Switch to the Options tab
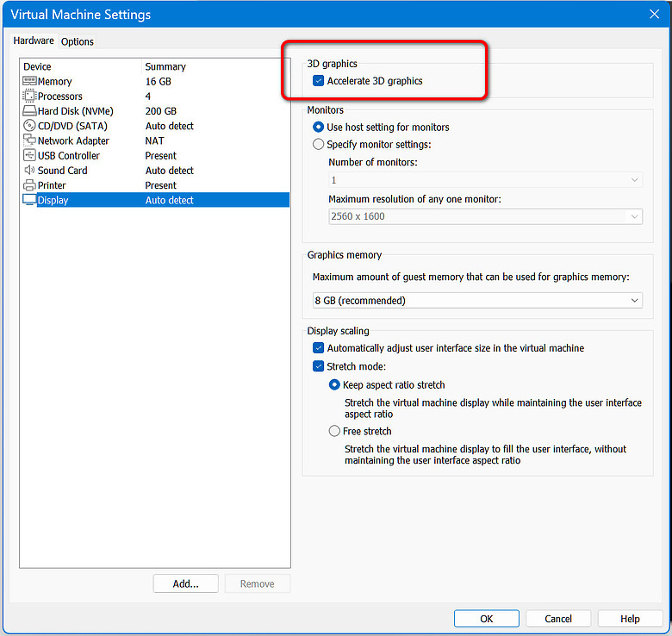The width and height of the screenshot is (672, 636). pyautogui.click(x=78, y=41)
